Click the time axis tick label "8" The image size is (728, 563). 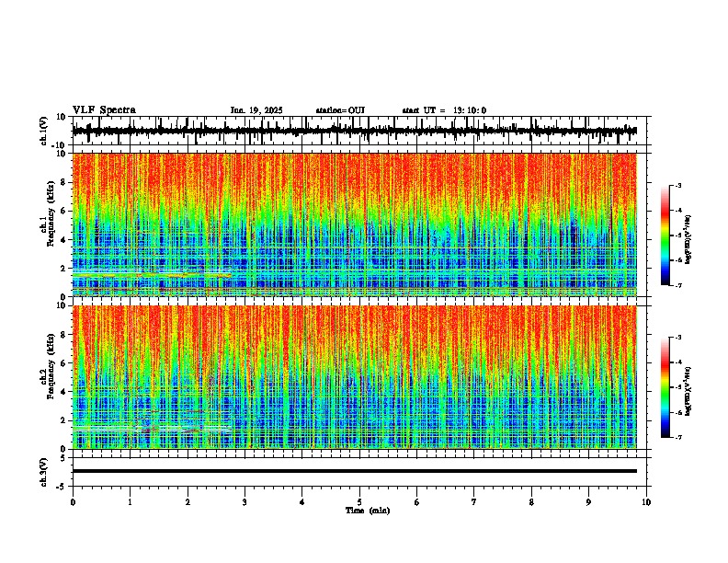(x=531, y=502)
